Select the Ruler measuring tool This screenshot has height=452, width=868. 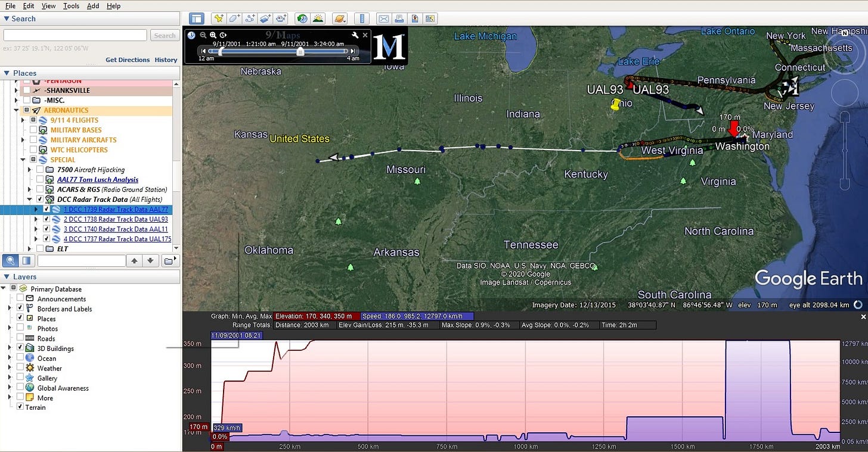pos(362,18)
